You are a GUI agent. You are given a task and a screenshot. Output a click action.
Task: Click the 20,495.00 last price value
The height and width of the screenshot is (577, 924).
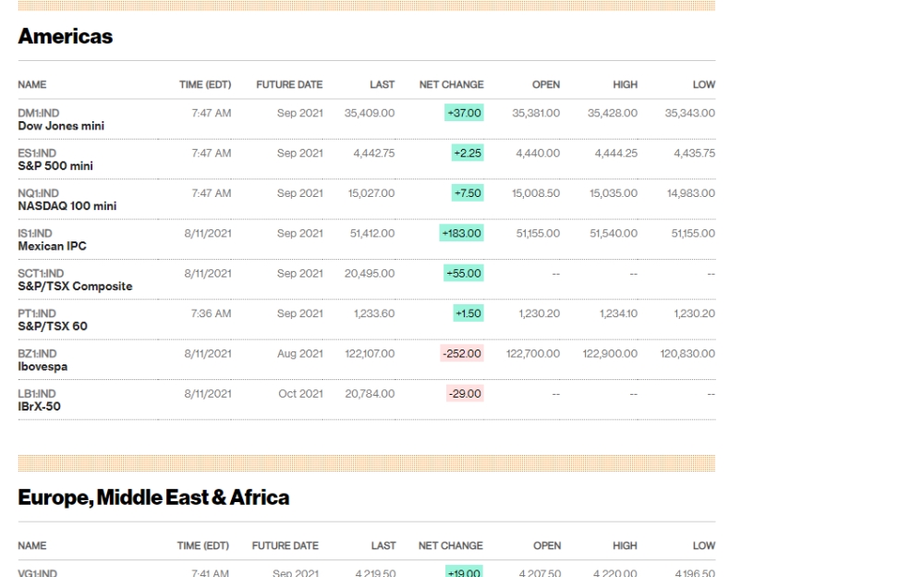[370, 273]
